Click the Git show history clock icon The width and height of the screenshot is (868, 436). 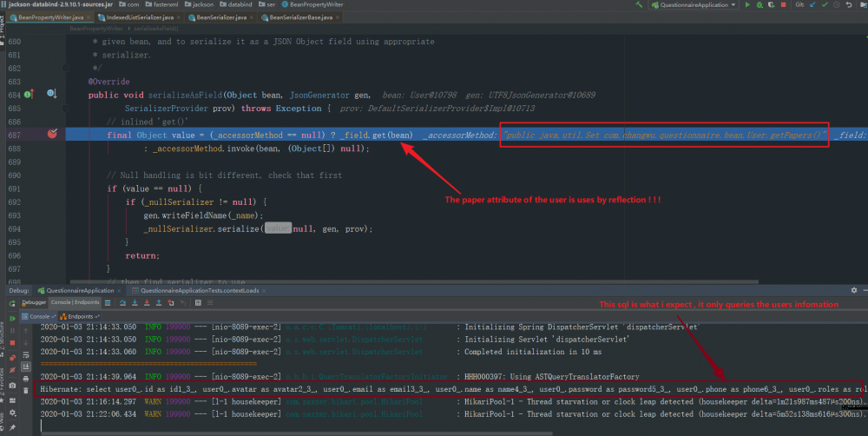(837, 5)
